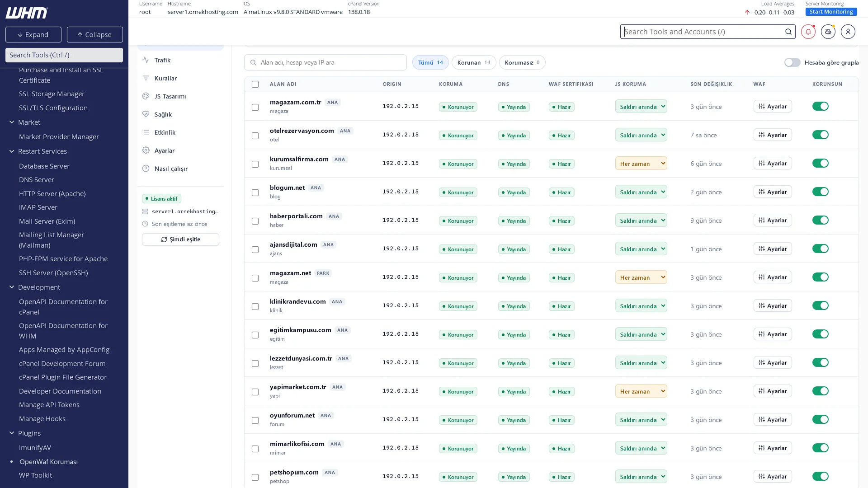Open Nasıl çalışır help icon
The image size is (868, 488).
click(x=146, y=169)
